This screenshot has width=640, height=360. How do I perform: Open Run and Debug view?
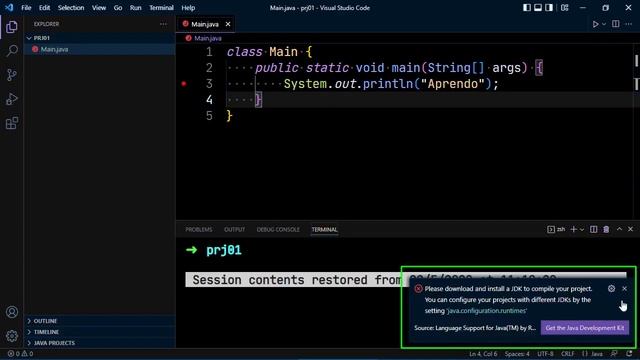pos(12,99)
